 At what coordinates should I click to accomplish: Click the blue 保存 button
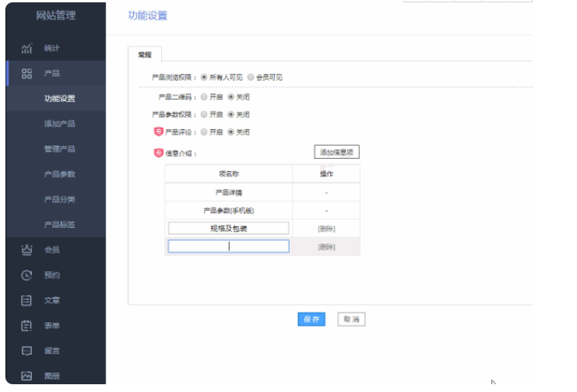[x=311, y=319]
